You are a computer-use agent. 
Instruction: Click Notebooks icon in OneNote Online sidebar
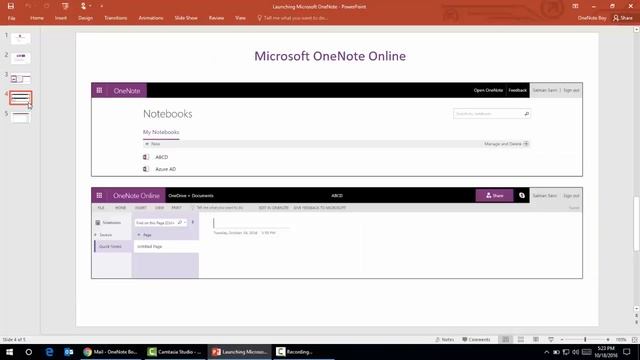98,223
